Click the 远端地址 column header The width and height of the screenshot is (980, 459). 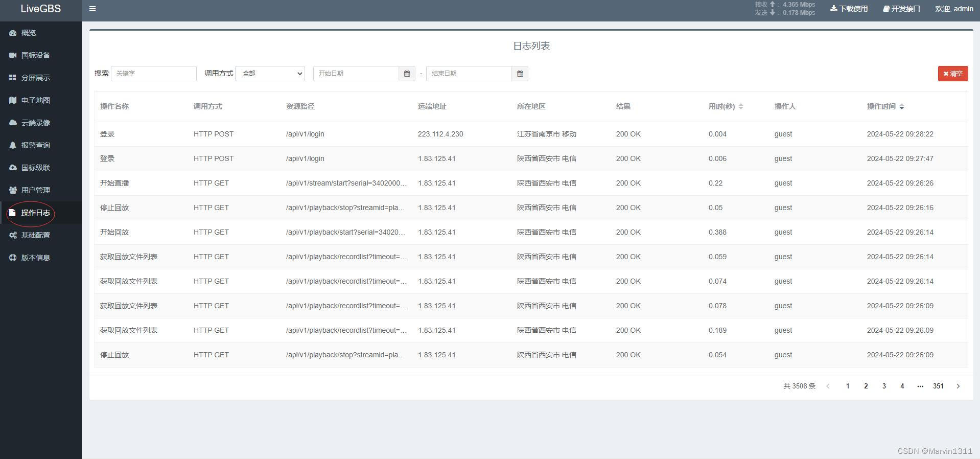pyautogui.click(x=432, y=106)
